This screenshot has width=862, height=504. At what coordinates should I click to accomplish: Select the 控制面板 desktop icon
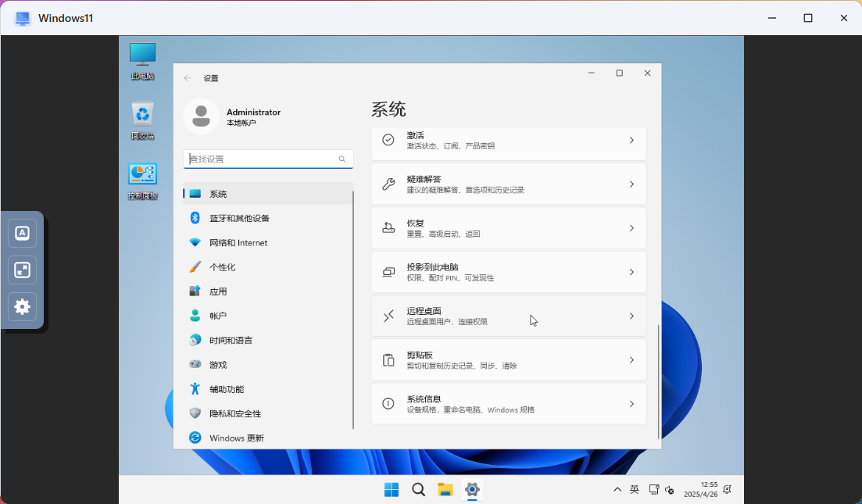click(142, 181)
